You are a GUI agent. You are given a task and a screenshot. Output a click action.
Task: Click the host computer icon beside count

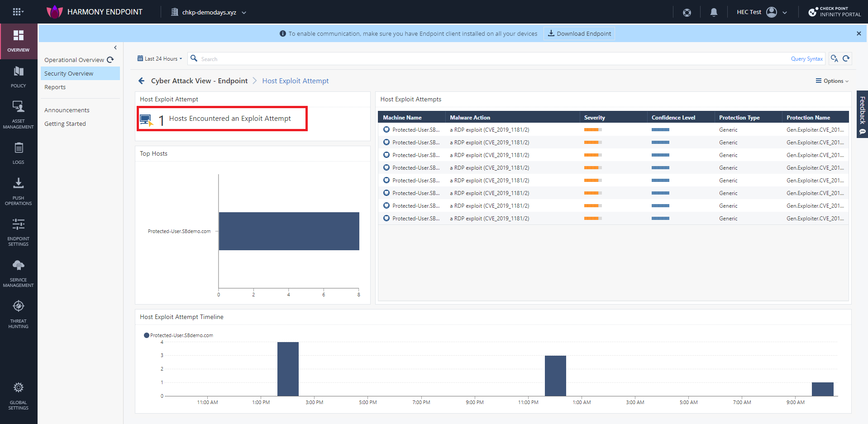pyautogui.click(x=147, y=120)
